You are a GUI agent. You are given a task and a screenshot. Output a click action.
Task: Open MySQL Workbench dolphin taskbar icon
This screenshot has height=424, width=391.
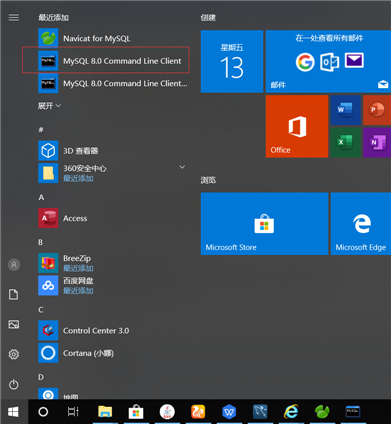[x=260, y=412]
